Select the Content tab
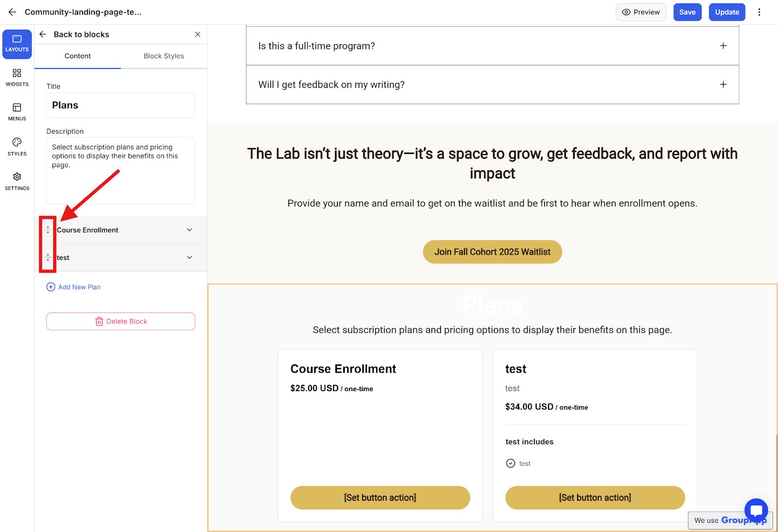Image resolution: width=778 pixels, height=532 pixels. [x=78, y=56]
